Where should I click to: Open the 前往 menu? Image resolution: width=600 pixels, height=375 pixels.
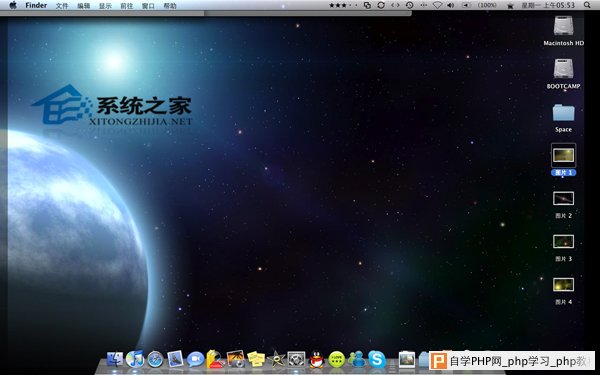pos(127,5)
